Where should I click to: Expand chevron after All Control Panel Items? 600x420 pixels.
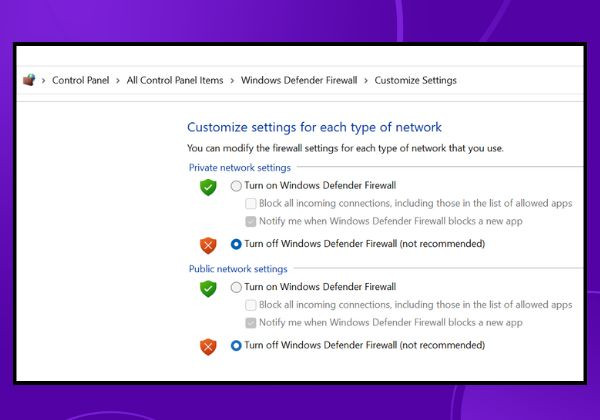232,81
